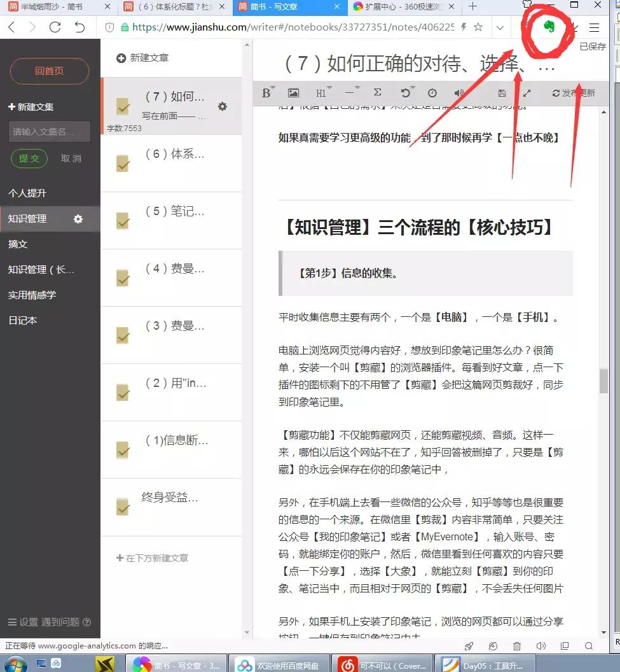Click the 文集名 input field
The height and width of the screenshot is (672, 620).
pos(50,131)
